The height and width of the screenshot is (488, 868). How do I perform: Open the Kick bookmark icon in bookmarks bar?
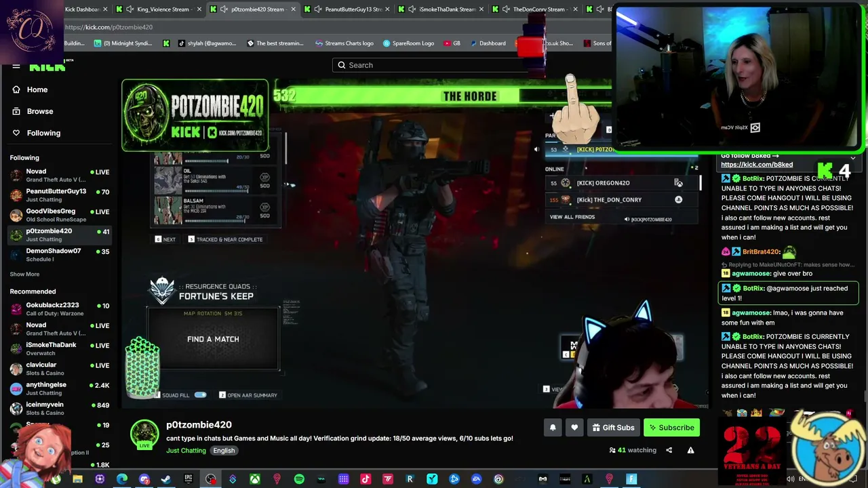[166, 43]
